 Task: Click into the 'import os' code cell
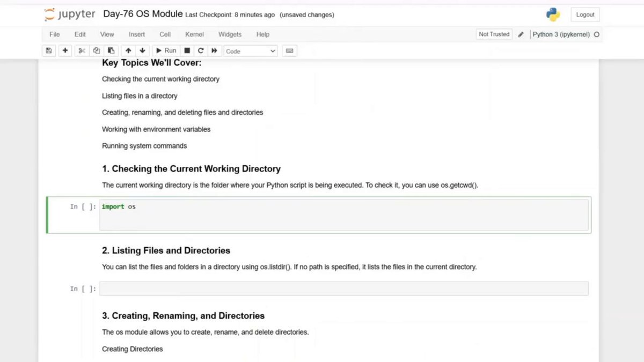tap(344, 215)
